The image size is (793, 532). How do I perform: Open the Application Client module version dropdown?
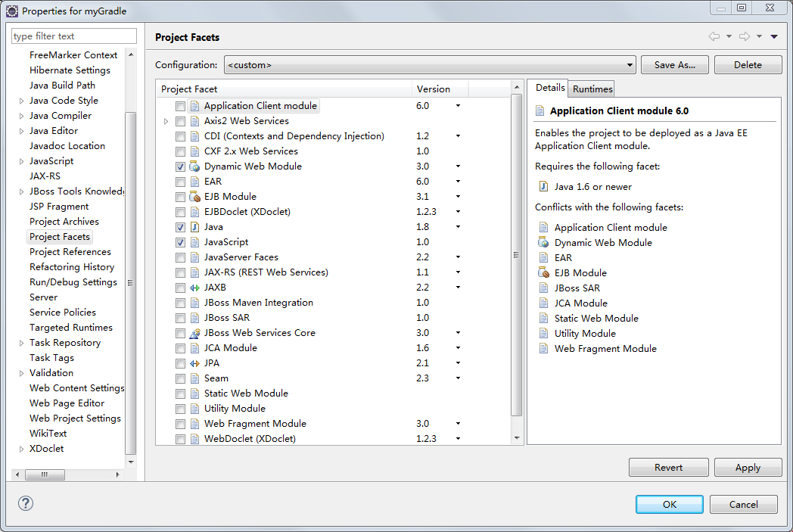tap(458, 106)
